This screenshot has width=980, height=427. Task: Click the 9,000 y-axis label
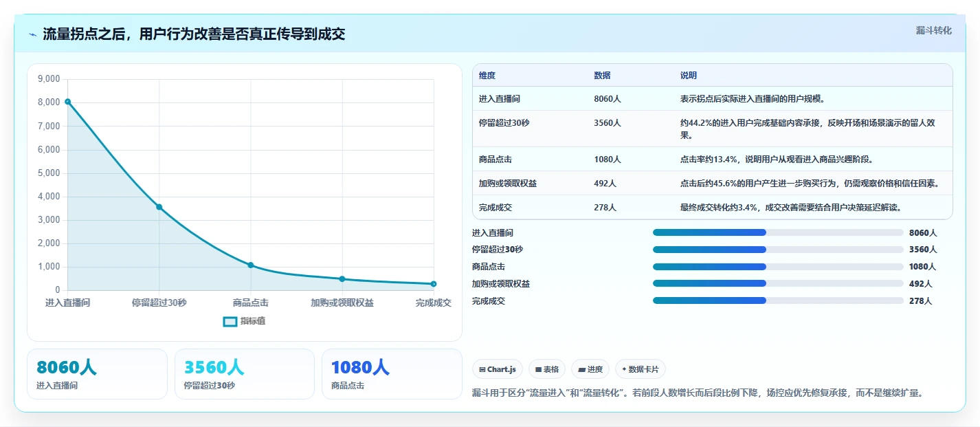click(48, 79)
